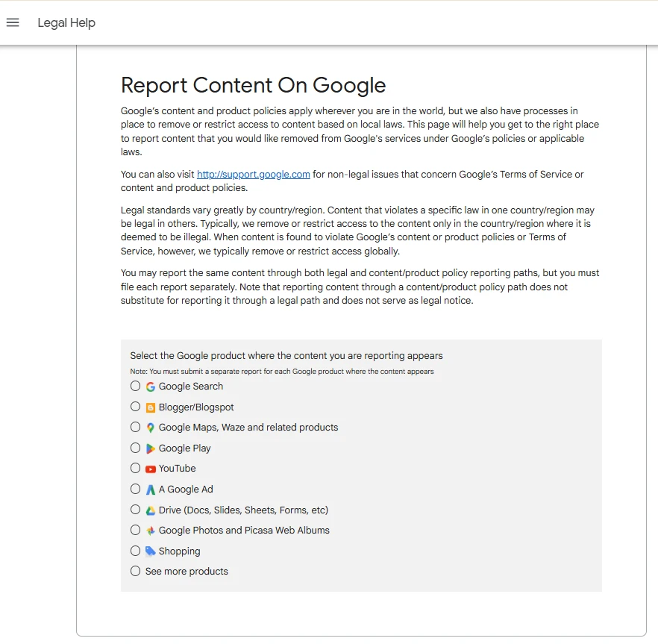The height and width of the screenshot is (644, 658).
Task: Click the Google Maps, Waze and related products label
Action: [x=248, y=428]
